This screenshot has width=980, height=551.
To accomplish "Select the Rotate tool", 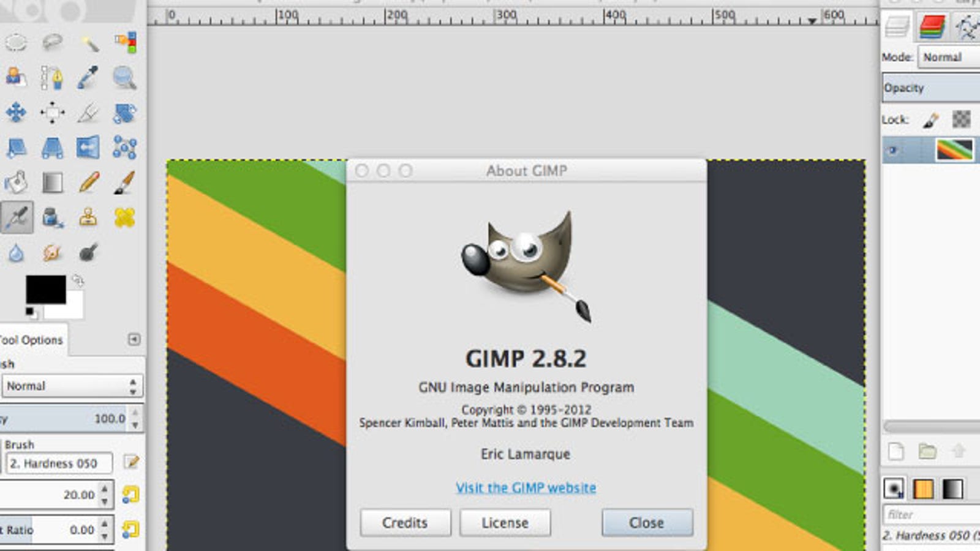I will tap(125, 113).
